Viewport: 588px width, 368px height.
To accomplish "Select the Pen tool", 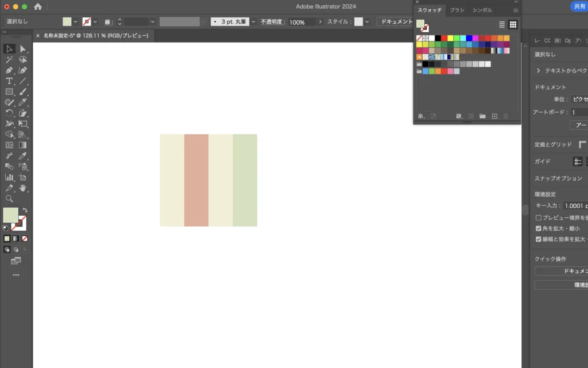I will tap(9, 70).
